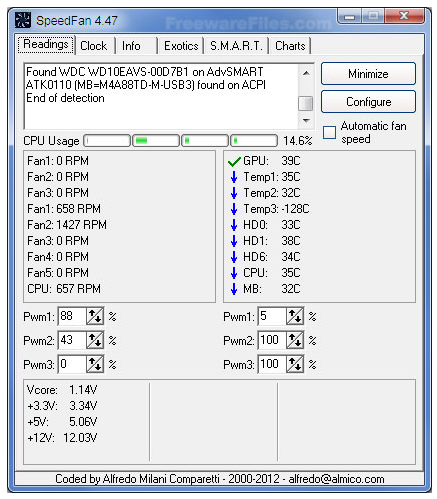Open the S.M.A.R.T. tab
The image size is (437, 499).
coord(236,46)
